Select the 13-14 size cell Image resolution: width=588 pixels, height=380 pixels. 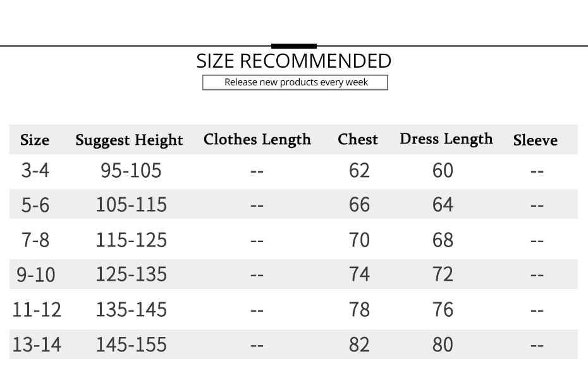click(37, 345)
